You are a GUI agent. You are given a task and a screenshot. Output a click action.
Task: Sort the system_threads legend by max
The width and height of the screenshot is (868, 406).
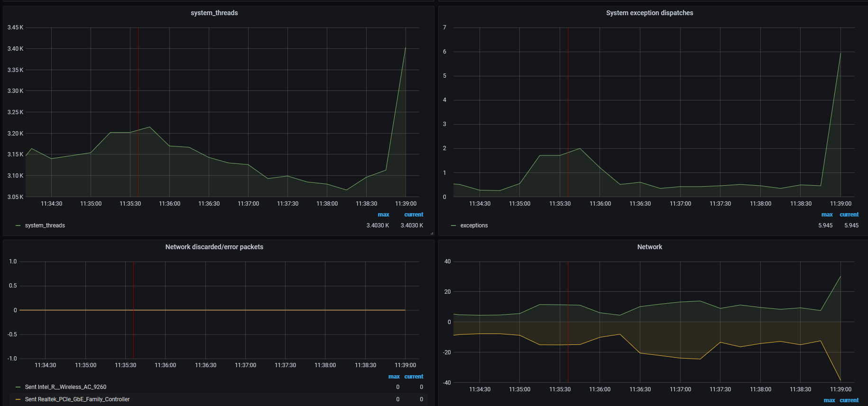pos(383,215)
